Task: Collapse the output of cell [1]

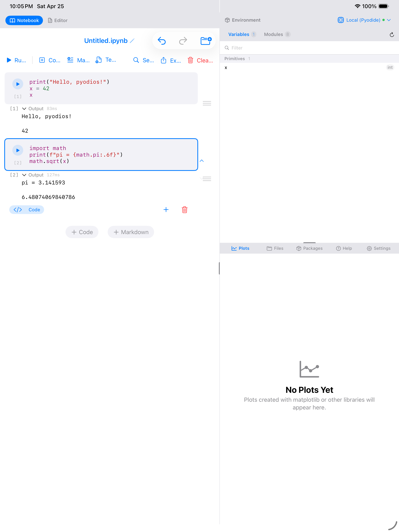Action: tap(24, 109)
